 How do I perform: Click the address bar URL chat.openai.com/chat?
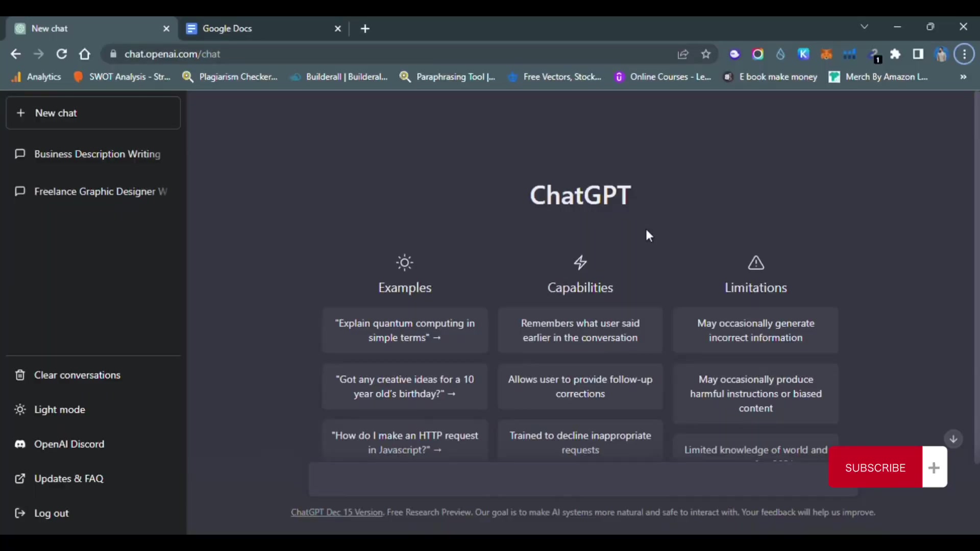tap(173, 54)
